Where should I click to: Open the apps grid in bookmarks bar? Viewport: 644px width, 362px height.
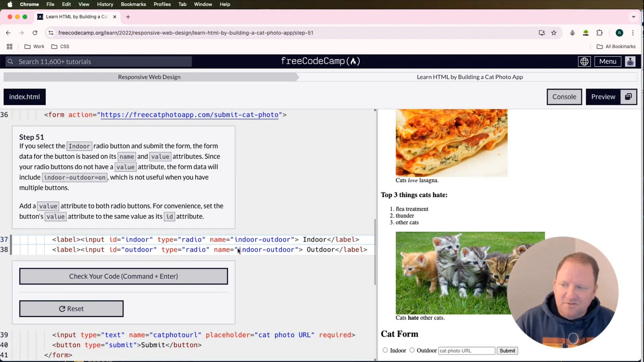click(x=10, y=47)
